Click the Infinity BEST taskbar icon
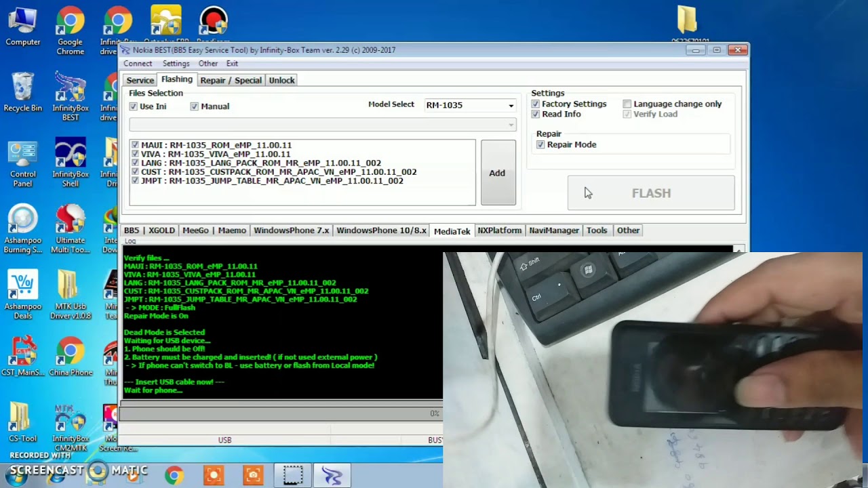The image size is (868, 488). [x=332, y=476]
